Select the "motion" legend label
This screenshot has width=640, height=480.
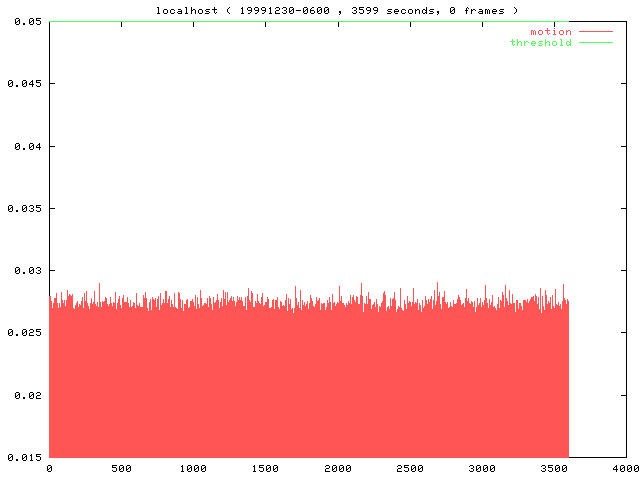point(550,32)
